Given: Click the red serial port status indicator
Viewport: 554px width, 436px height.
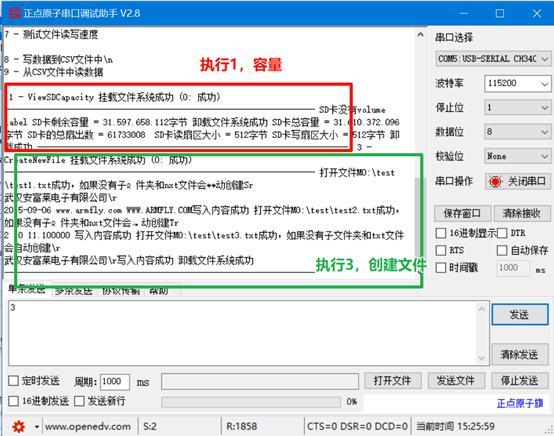Looking at the screenshot, I should 495,182.
